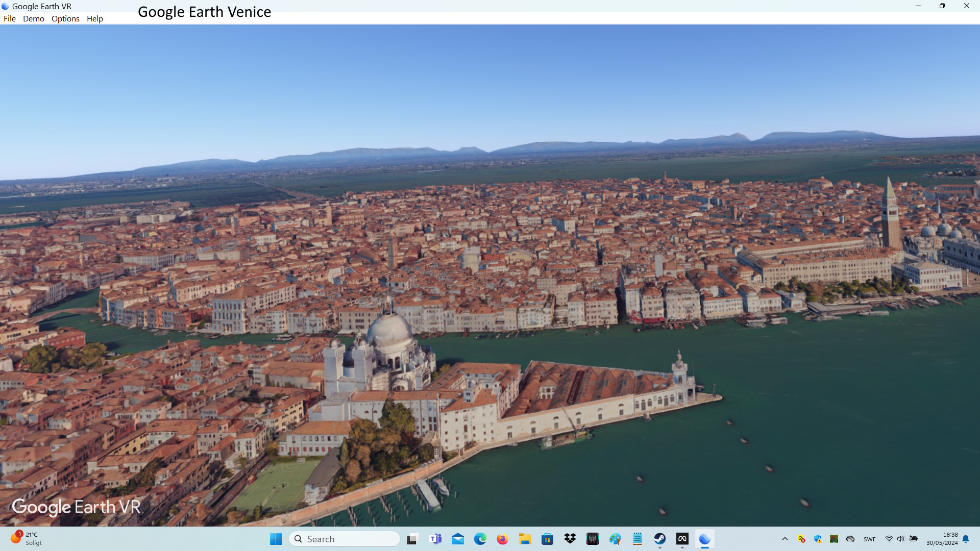Launch Microsoft Edge from the taskbar

coord(480,539)
